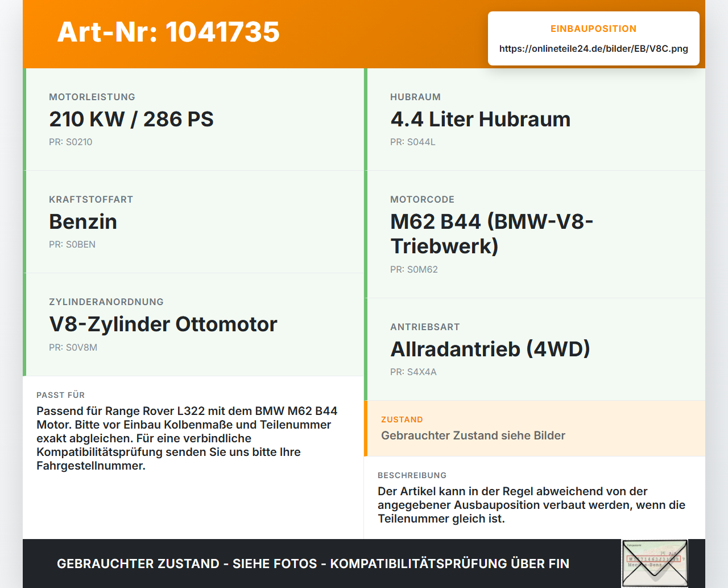
Task: Select the 4.4 Liter Hubraum value
Action: coord(480,119)
